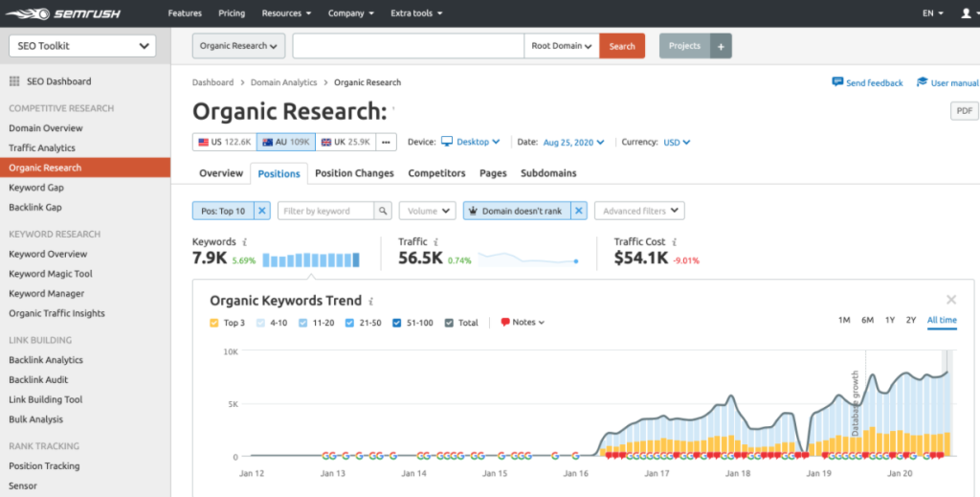Toggle the Top 3 series checkbox
980x497 pixels.
(x=214, y=324)
